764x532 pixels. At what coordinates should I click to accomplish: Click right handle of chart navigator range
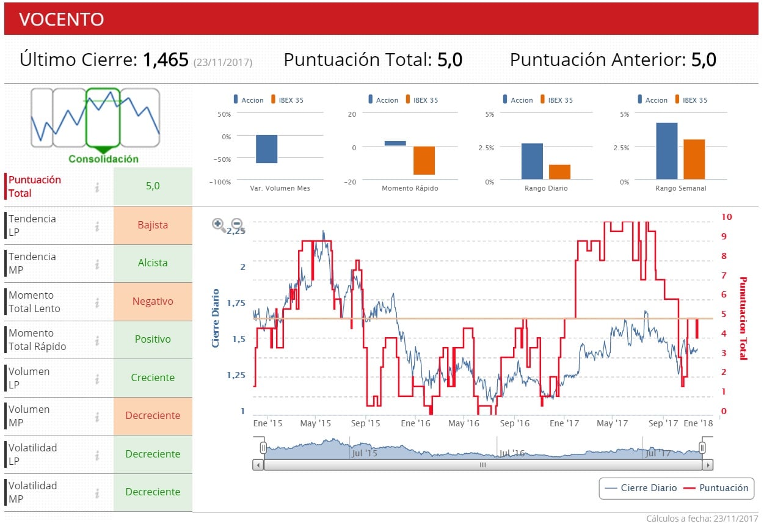click(x=703, y=448)
